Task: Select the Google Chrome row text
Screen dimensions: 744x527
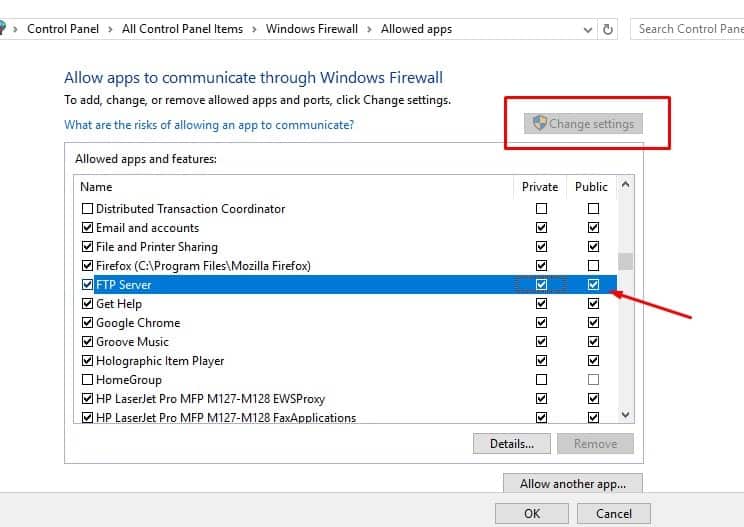Action: (138, 323)
